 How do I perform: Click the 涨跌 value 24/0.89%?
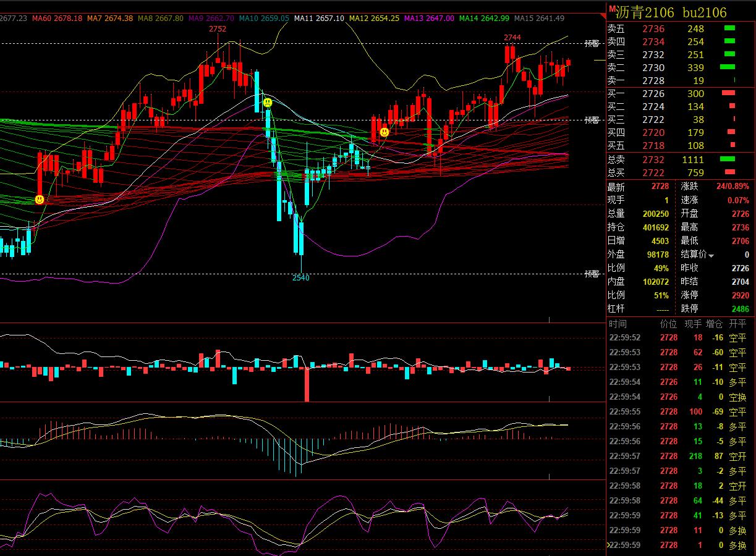[x=733, y=187]
